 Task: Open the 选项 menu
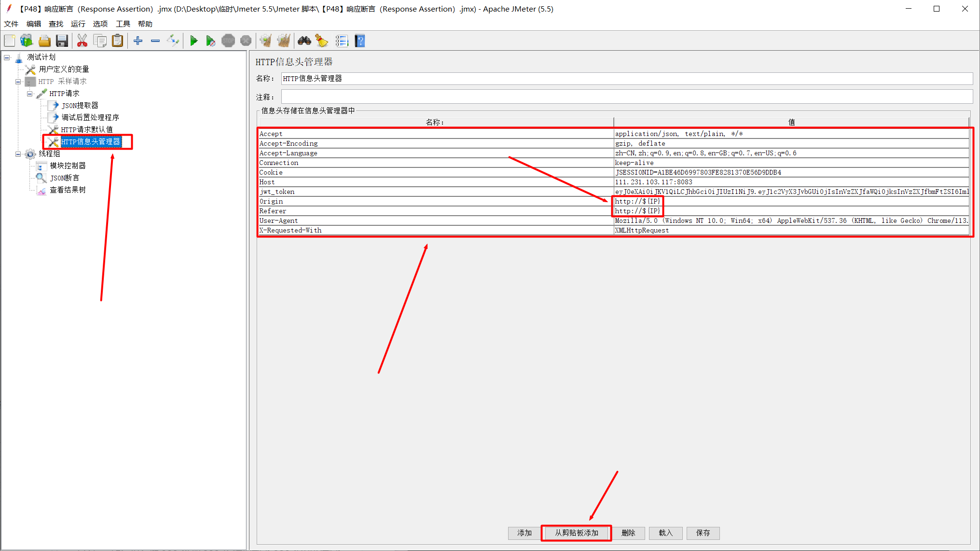(100, 24)
